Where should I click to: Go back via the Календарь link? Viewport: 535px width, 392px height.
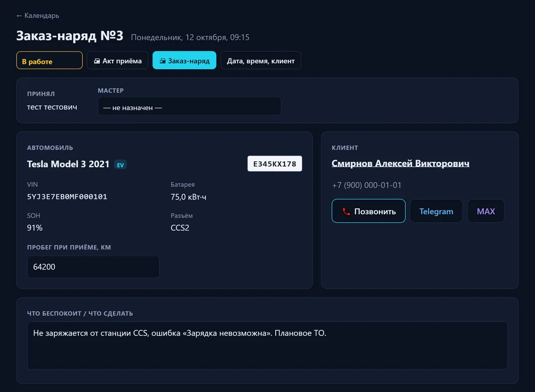point(38,16)
